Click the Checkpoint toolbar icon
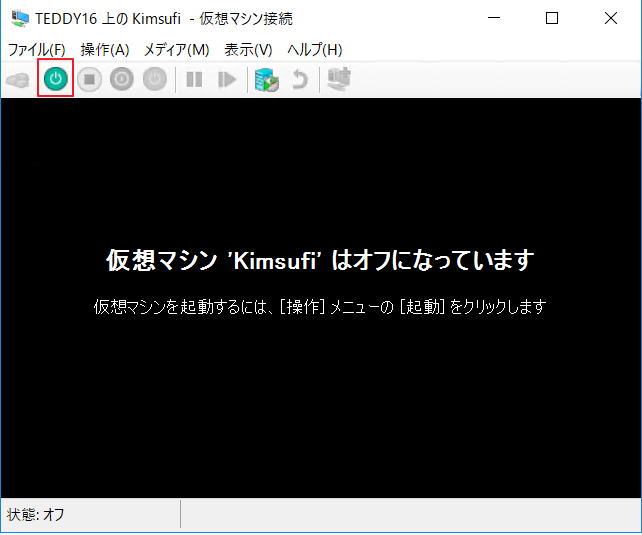The height and width of the screenshot is (535, 642). [265, 80]
